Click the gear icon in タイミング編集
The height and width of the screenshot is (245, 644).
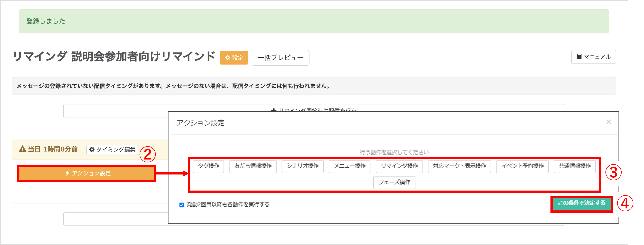coord(92,150)
